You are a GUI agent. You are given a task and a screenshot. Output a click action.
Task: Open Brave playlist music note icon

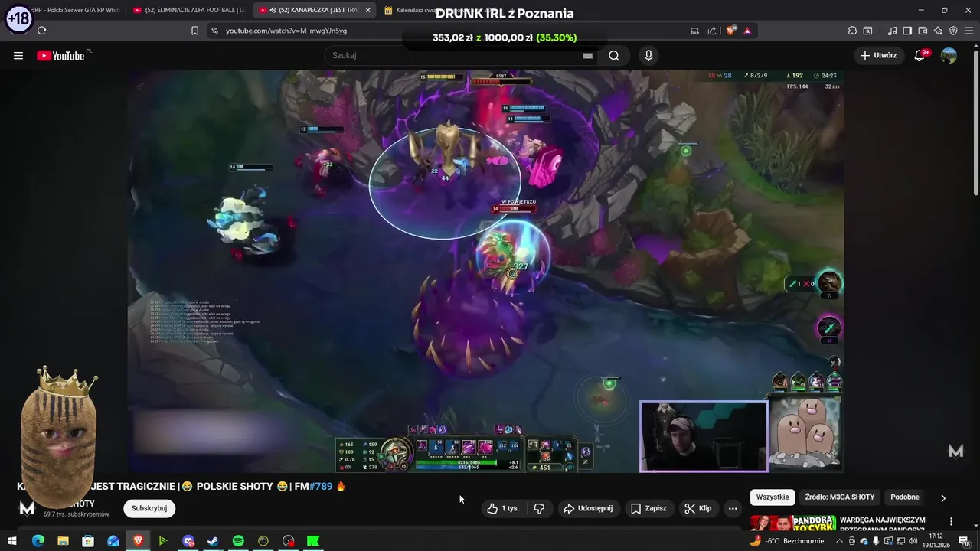point(893,31)
